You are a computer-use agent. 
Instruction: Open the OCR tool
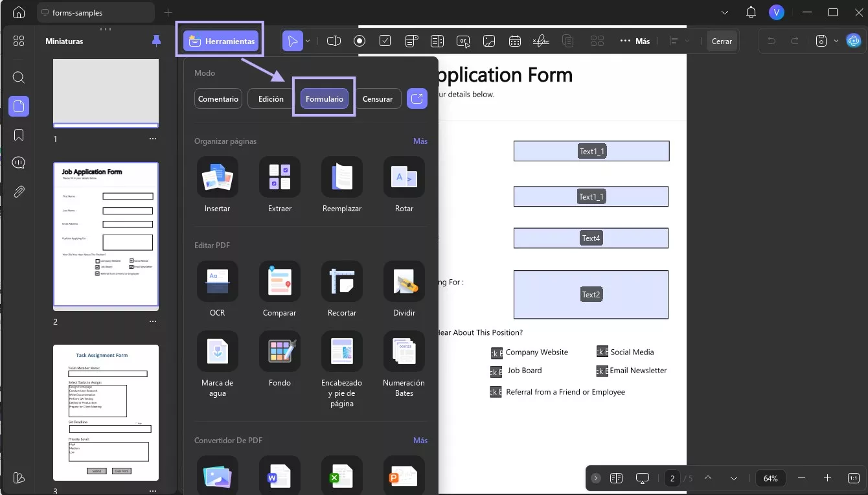(218, 281)
